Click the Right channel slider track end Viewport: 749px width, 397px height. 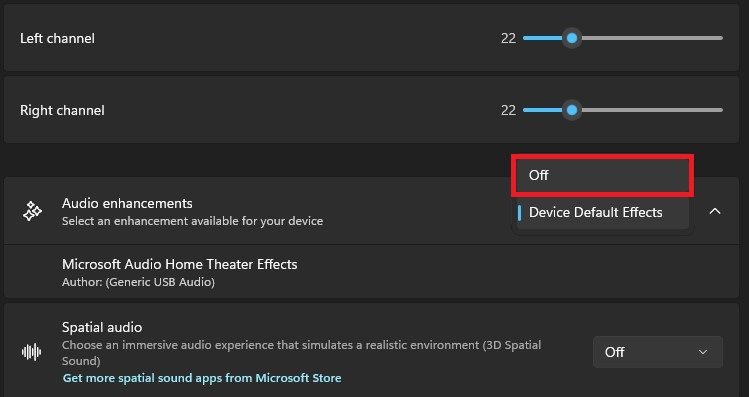click(719, 110)
